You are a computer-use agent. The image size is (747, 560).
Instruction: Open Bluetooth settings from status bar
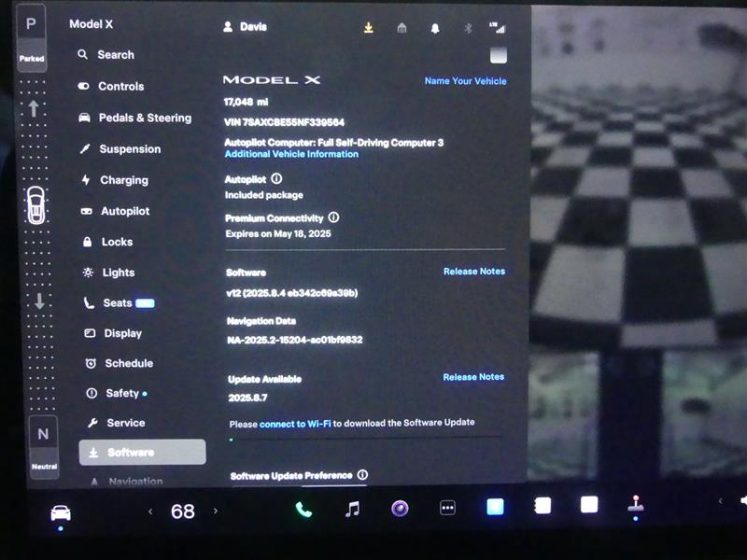pos(469,28)
